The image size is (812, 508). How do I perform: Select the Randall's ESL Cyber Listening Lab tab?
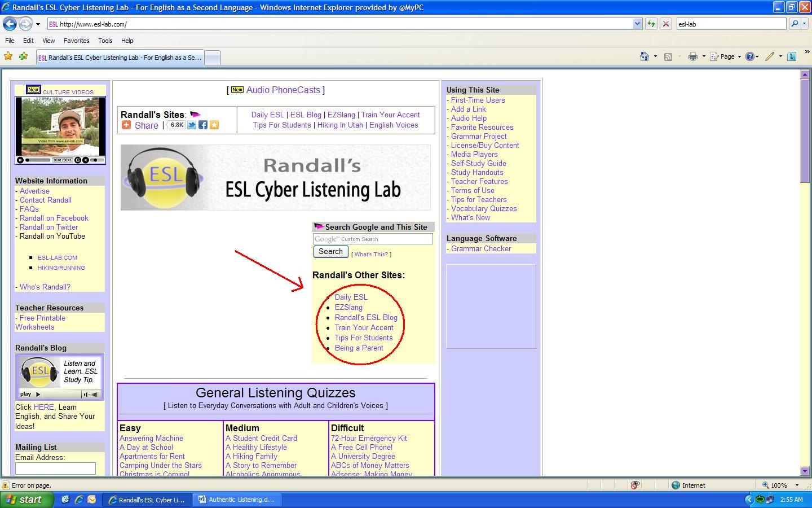pos(120,58)
